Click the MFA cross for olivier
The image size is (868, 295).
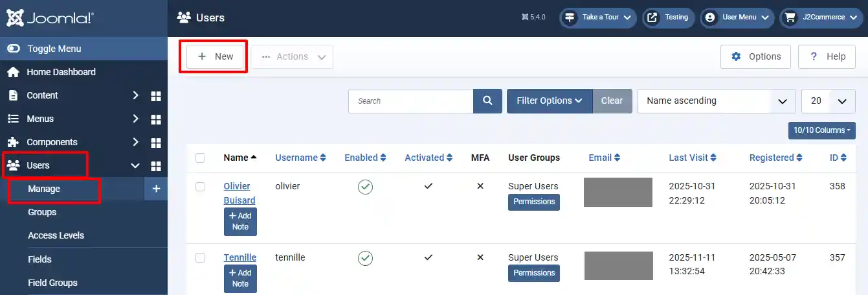click(480, 186)
